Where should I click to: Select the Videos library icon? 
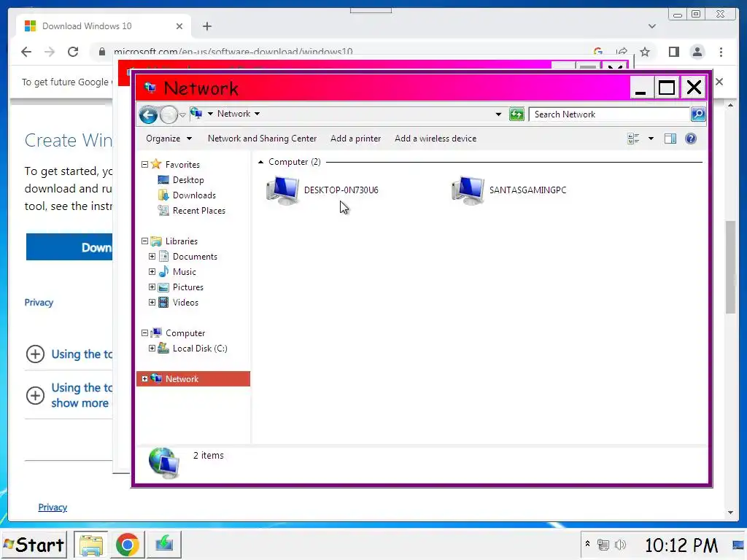tap(163, 303)
